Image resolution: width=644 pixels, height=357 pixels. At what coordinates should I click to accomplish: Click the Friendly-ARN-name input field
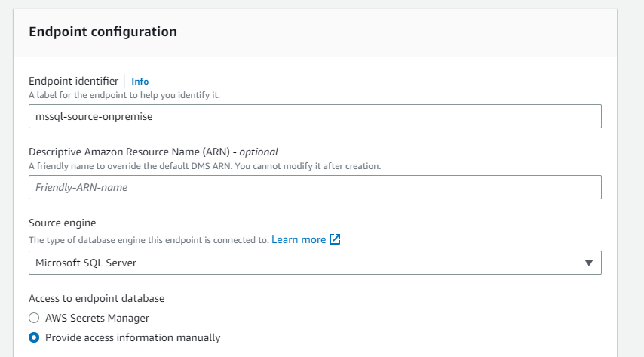[314, 187]
